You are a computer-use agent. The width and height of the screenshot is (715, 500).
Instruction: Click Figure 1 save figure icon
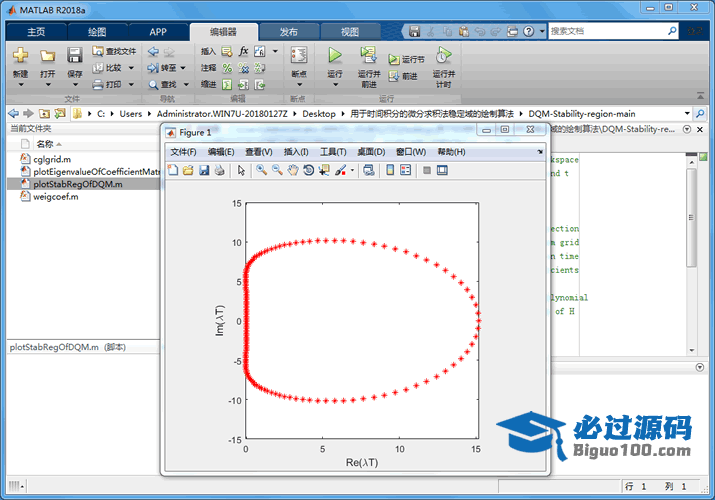(x=204, y=170)
